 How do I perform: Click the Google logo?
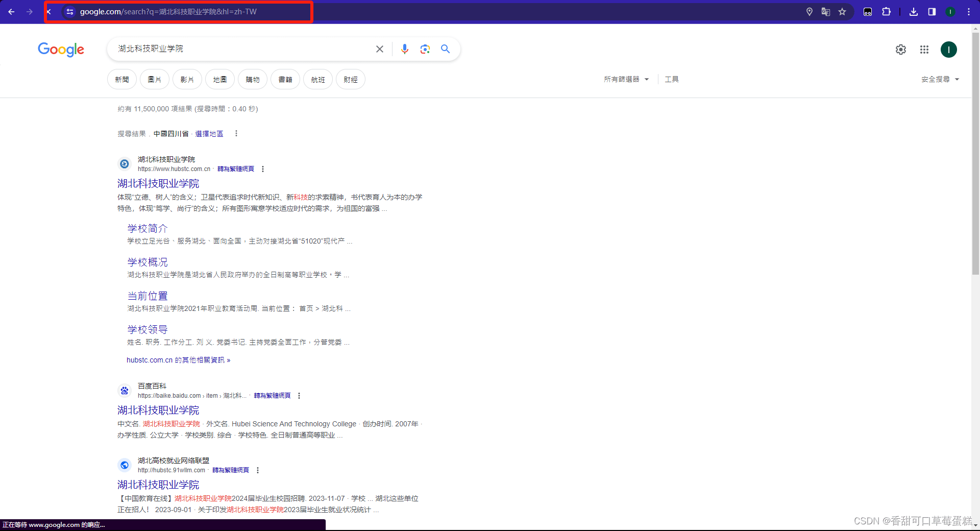61,50
